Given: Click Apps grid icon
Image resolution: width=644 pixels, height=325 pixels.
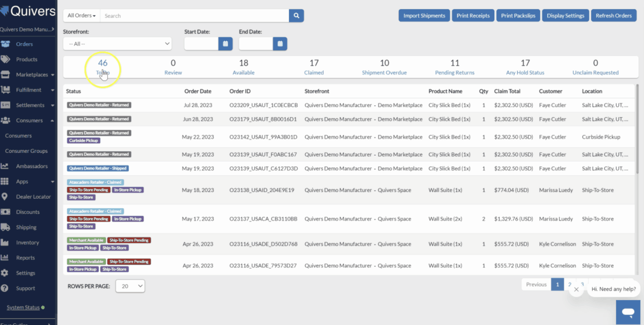Looking at the screenshot, I should [5, 182].
